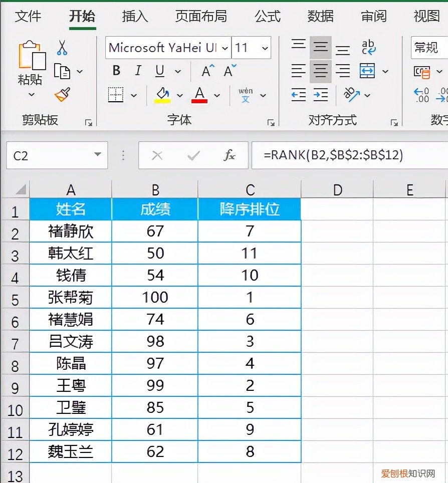Cancel formula entry with X
448x483 pixels.
pyautogui.click(x=157, y=155)
